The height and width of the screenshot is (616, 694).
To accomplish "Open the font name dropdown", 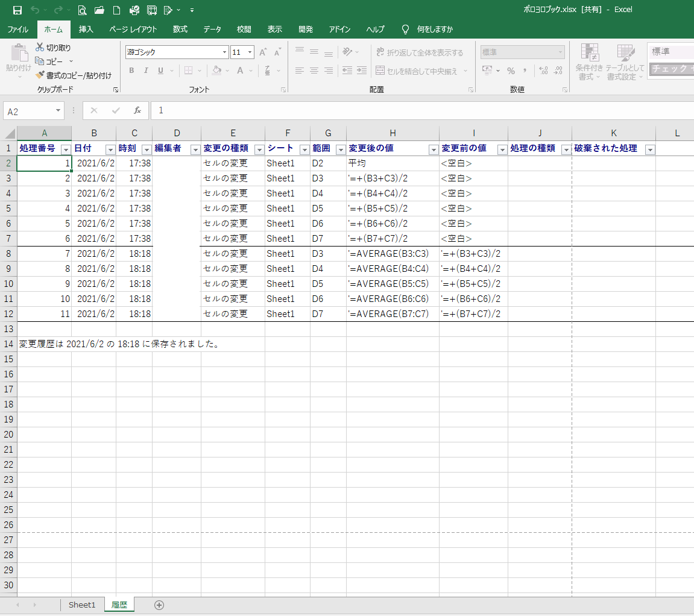I will pos(224,52).
